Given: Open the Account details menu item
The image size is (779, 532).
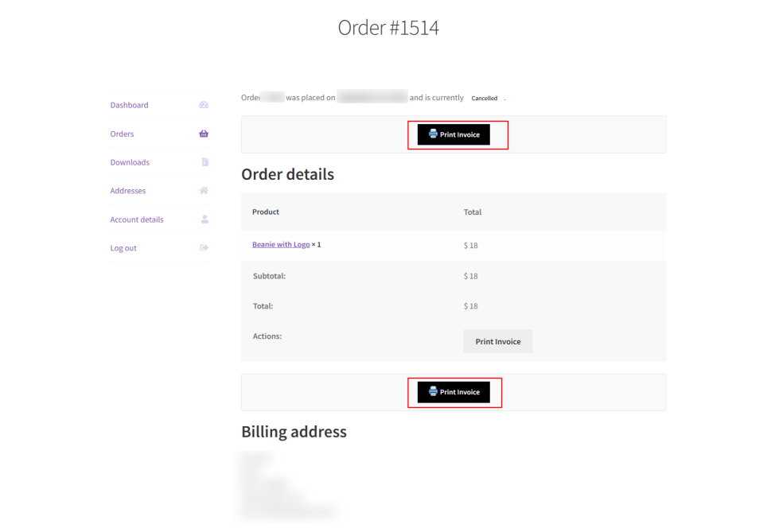Looking at the screenshot, I should point(137,219).
